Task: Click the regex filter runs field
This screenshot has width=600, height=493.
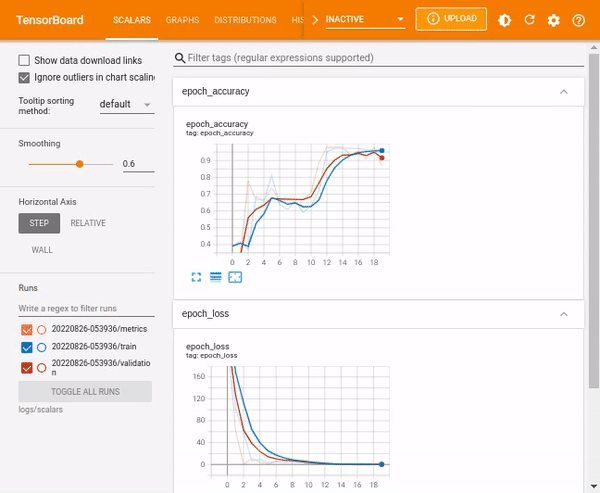Action: (x=86, y=309)
